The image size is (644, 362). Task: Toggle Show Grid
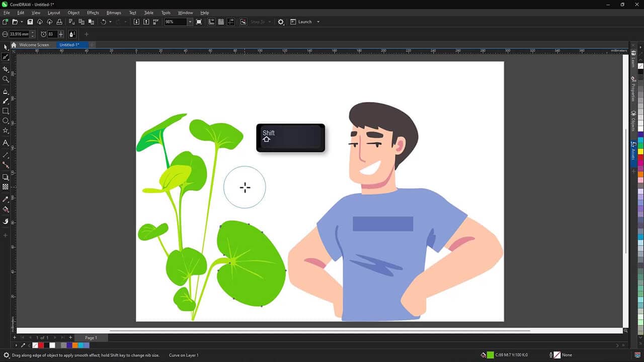point(221,22)
